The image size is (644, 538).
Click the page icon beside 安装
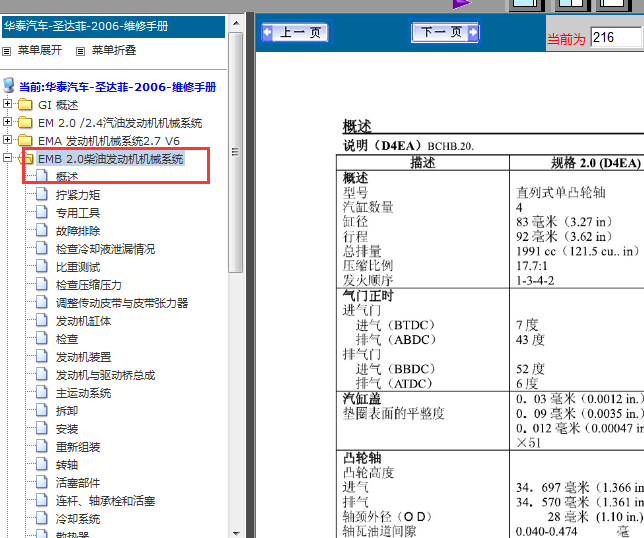(x=41, y=428)
